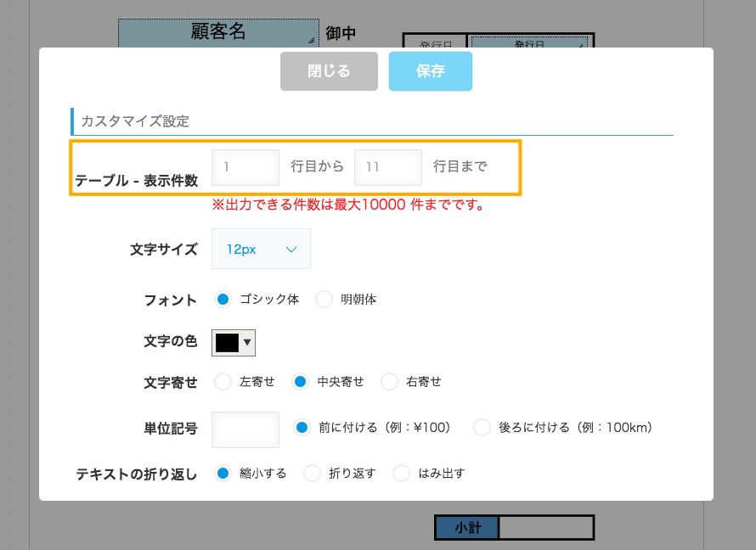The width and height of the screenshot is (756, 550).
Task: Select 前に付ける unit prefix option
Action: (302, 428)
